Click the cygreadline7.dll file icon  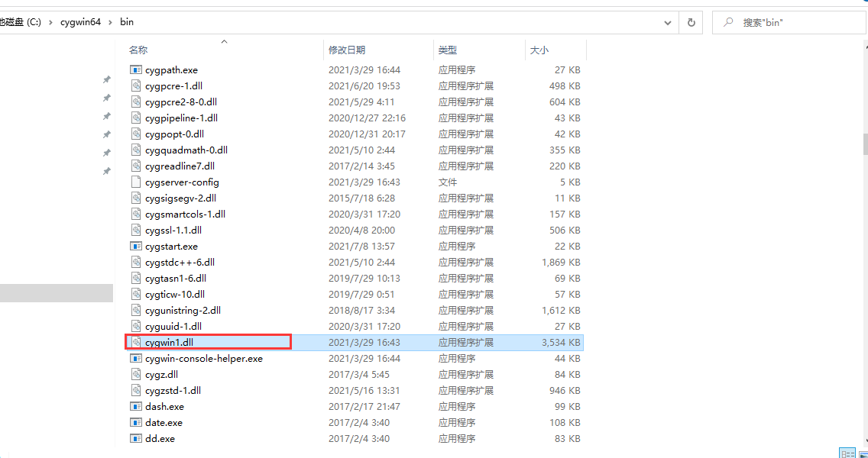coord(136,166)
